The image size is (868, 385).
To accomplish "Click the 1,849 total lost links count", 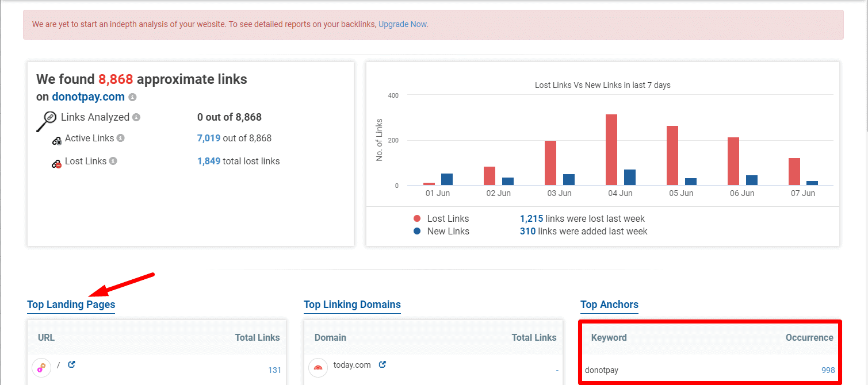I will [209, 161].
